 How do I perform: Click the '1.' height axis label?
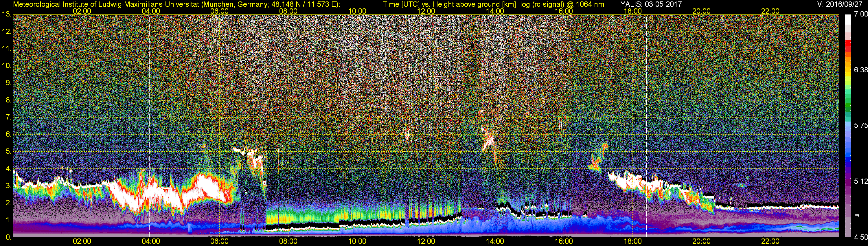click(8, 220)
